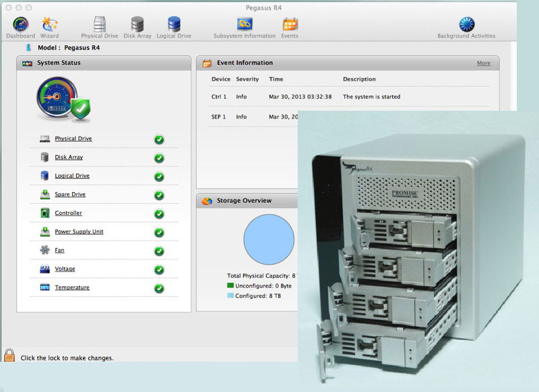Click green check status for Voltage

click(x=159, y=269)
